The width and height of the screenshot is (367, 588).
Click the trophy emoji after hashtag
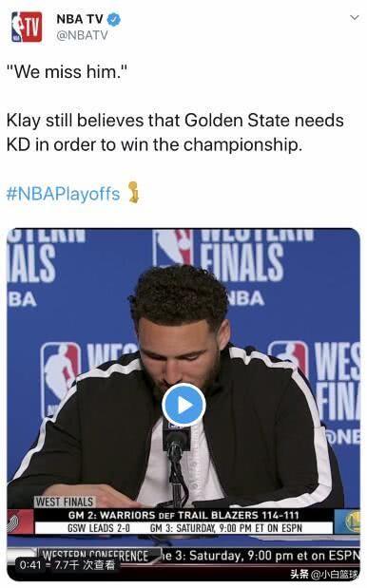click(x=133, y=193)
